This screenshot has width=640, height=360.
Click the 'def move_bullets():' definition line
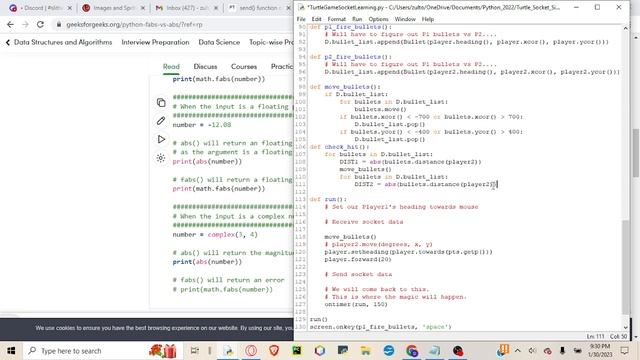(345, 87)
